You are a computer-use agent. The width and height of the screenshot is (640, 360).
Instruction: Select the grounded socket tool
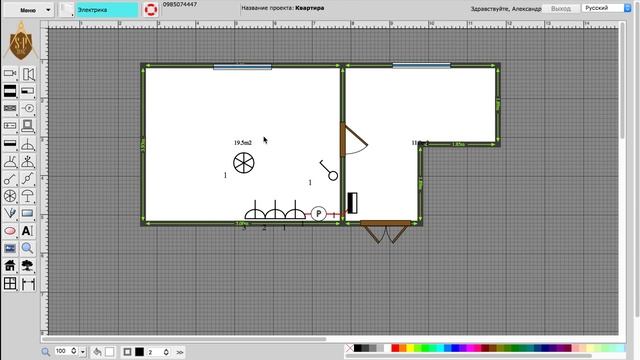pyautogui.click(x=10, y=161)
